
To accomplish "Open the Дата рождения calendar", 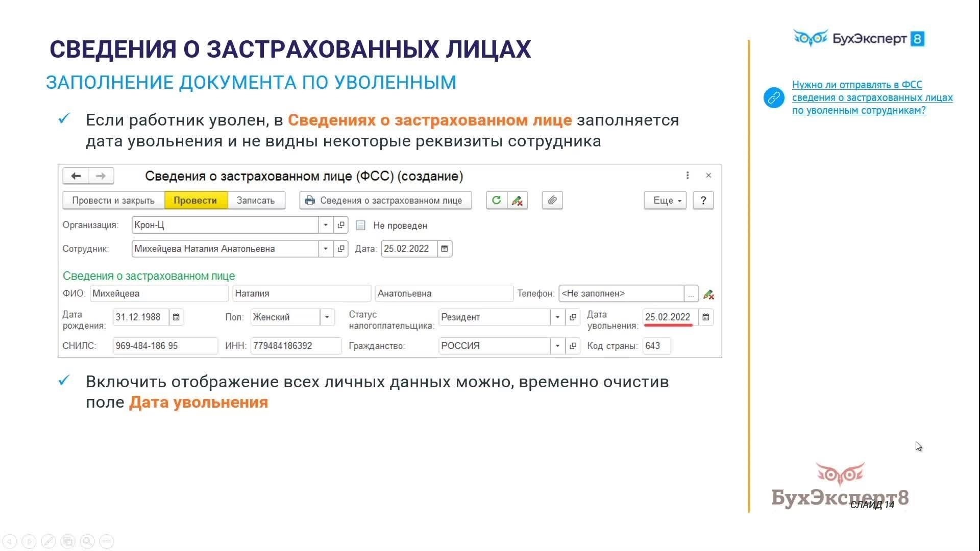I will click(176, 317).
